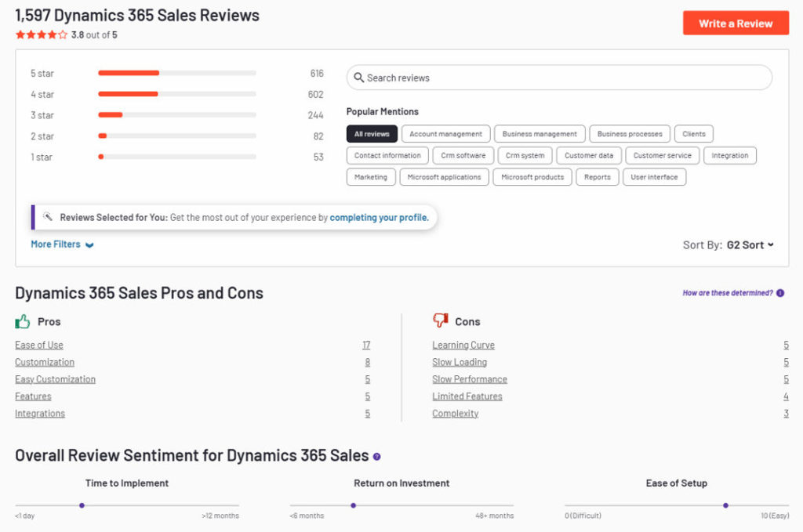Screen dimensions: 803x532
Task: Choose the Microsoft applications tag
Action: (x=444, y=177)
